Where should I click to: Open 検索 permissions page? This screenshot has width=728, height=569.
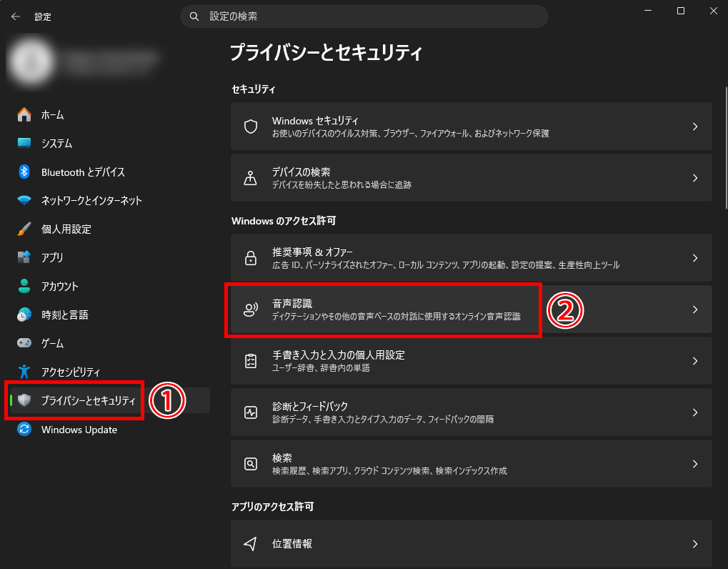click(472, 463)
